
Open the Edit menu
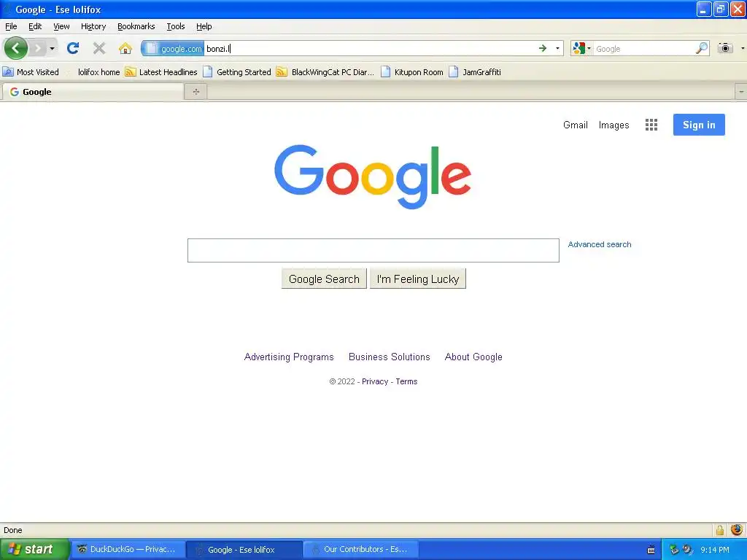(x=35, y=26)
